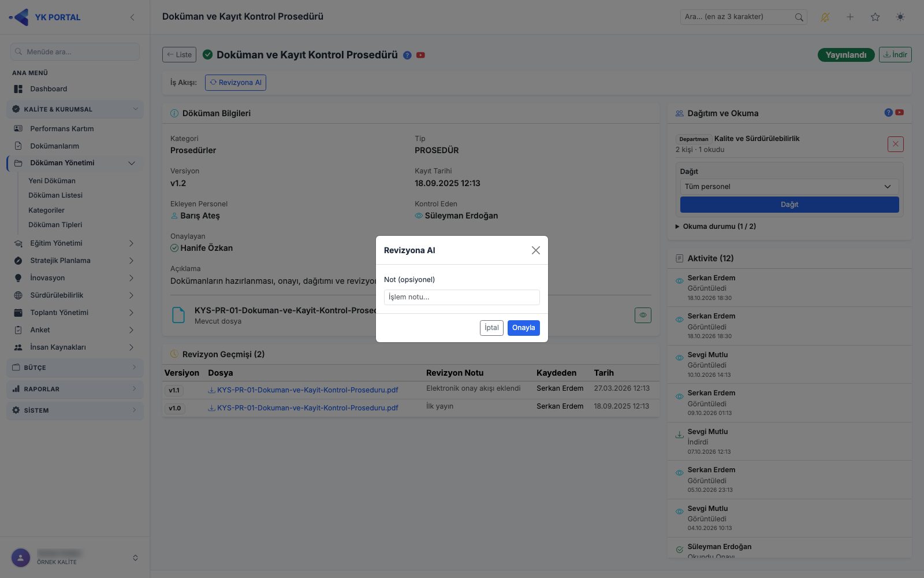Open Performans Kartım menu item
924x578 pixels.
point(75,129)
